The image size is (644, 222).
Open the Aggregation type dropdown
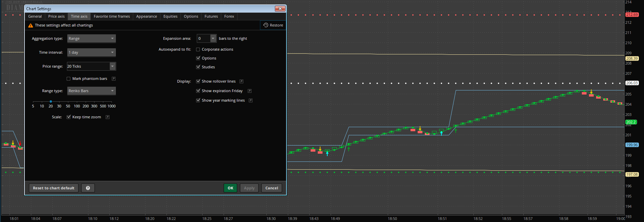coord(91,38)
